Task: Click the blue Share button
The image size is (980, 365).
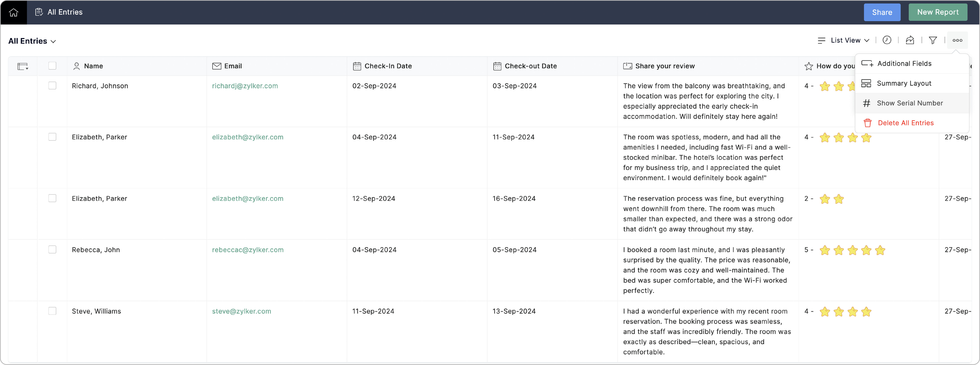Action: (882, 12)
